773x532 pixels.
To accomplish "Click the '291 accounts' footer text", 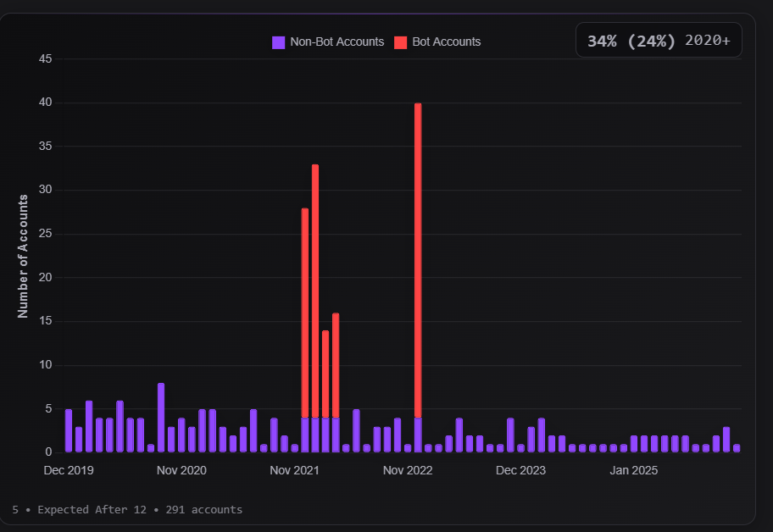I will pos(204,509).
